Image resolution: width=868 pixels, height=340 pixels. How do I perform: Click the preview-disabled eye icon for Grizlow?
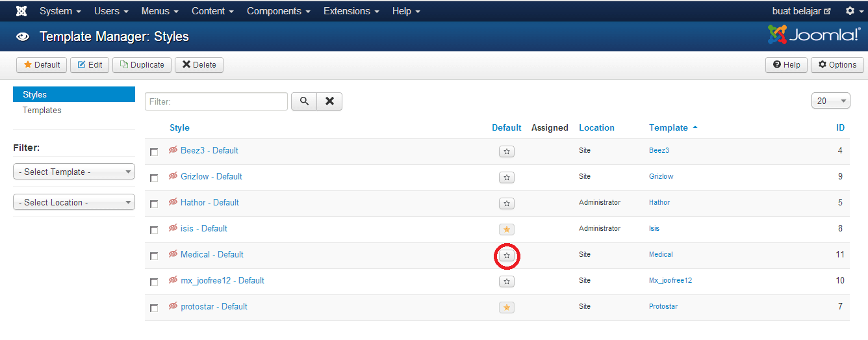point(173,176)
